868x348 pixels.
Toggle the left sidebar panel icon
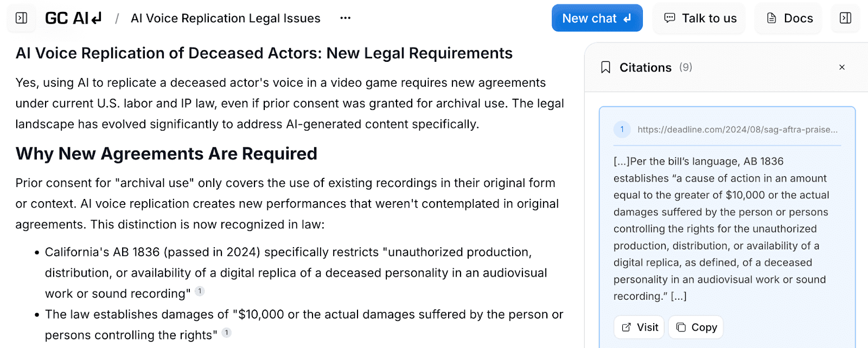point(22,18)
